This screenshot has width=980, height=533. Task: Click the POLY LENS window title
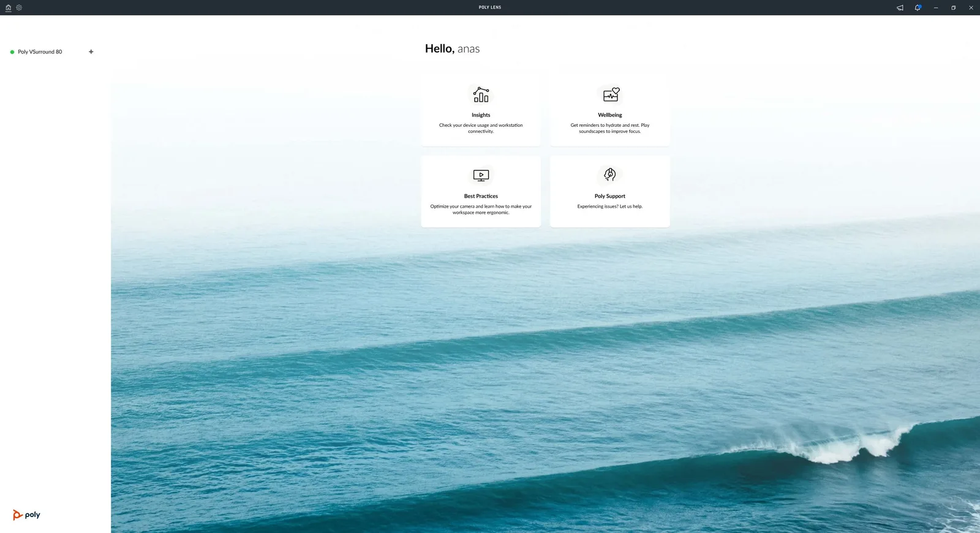pos(490,7)
